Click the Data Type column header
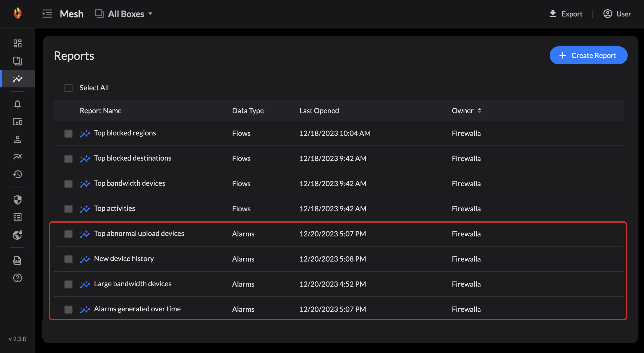Screen dimensions: 644x353 (248, 111)
